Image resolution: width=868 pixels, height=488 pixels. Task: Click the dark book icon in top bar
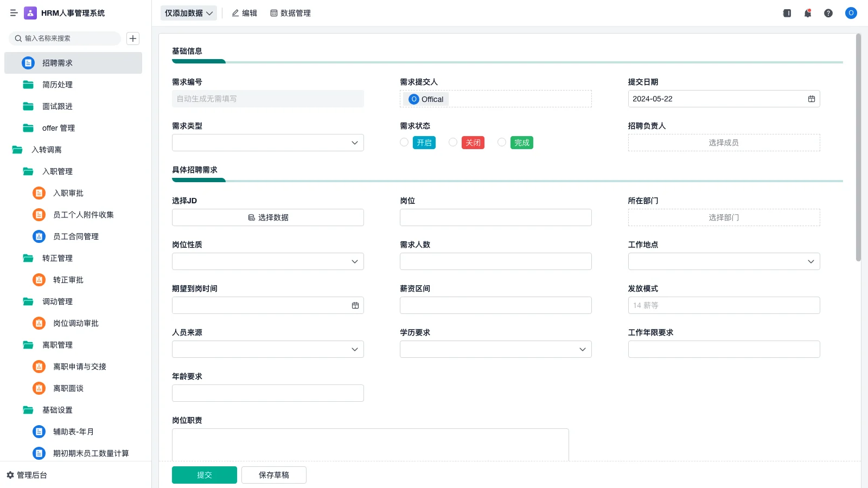(787, 13)
